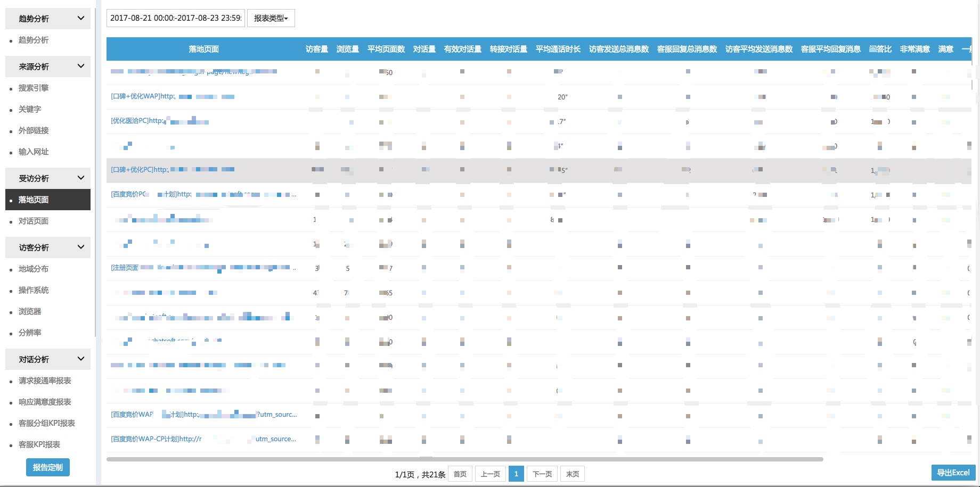Open 对话页面 sidebar item

[x=34, y=221]
